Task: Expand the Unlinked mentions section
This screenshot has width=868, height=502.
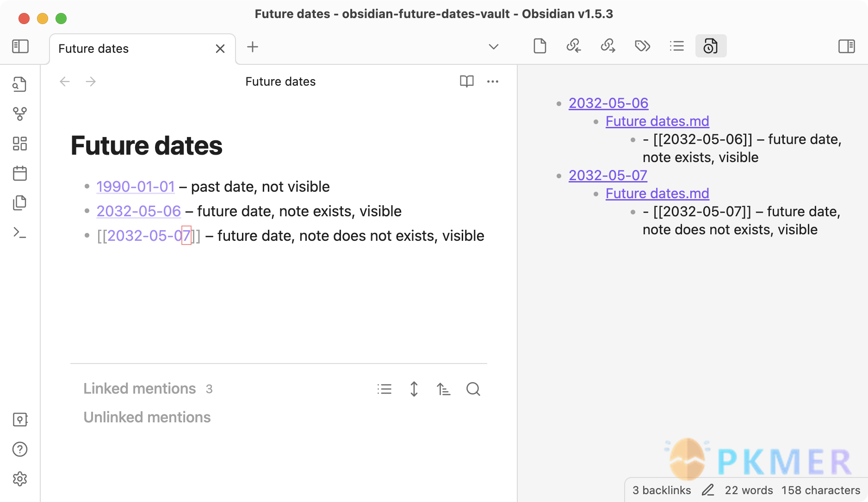Action: (x=147, y=417)
